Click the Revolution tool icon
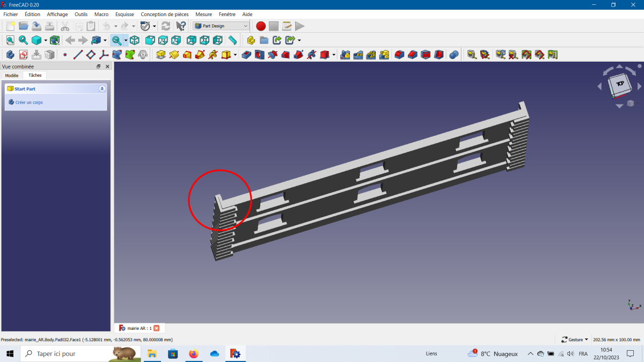Screen dimensions: 644x362 click(173, 55)
